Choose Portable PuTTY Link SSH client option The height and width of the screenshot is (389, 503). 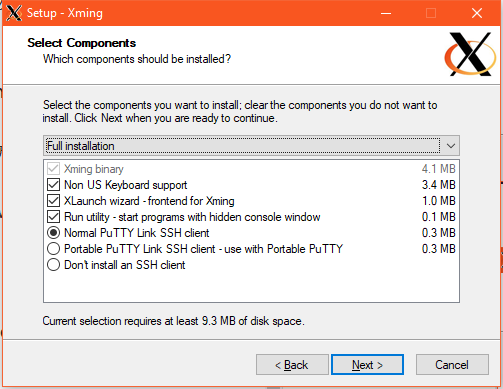(x=53, y=249)
